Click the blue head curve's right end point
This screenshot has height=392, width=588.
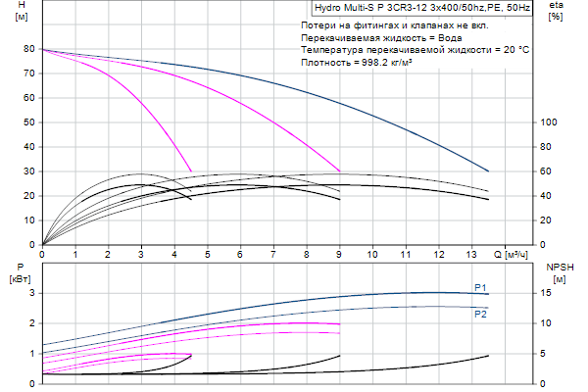tap(488, 171)
